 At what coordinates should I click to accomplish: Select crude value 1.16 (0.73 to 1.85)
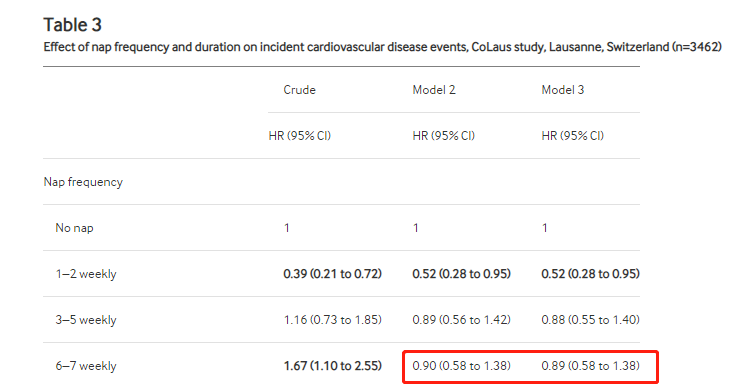pos(333,320)
